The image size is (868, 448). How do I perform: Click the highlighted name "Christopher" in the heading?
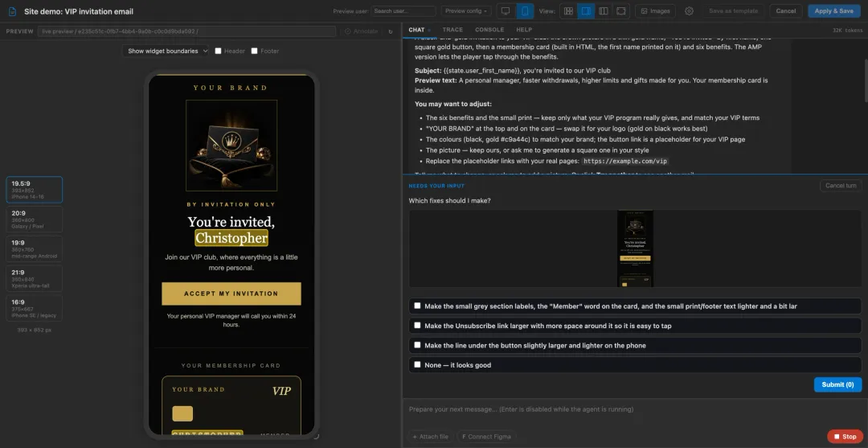click(231, 238)
